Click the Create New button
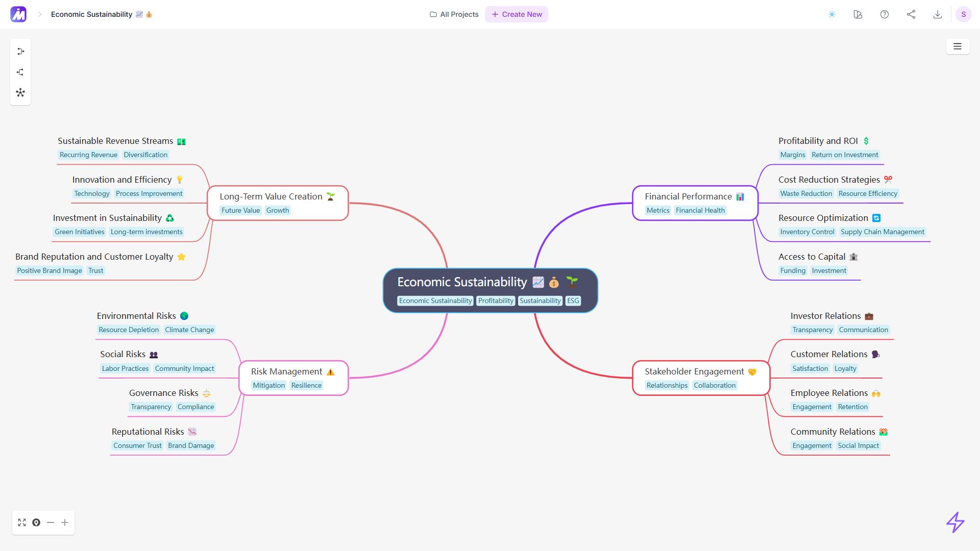Screen dimensions: 980x551 coord(518,14)
